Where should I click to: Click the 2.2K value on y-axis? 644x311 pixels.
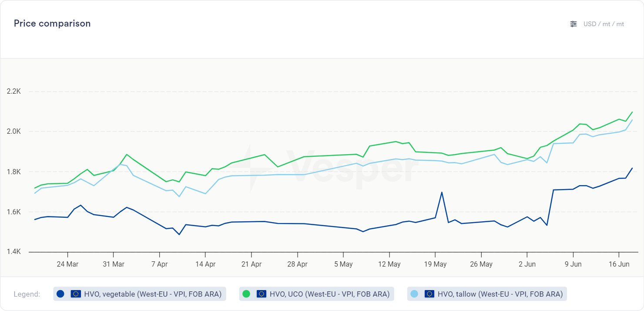coord(13,91)
